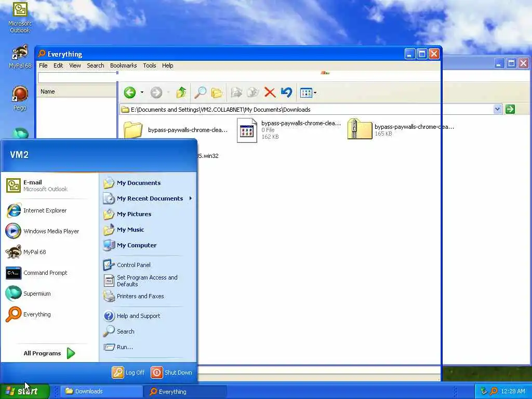Go Up one folder level
Image resolution: width=532 pixels, height=399 pixels.
pos(181,92)
